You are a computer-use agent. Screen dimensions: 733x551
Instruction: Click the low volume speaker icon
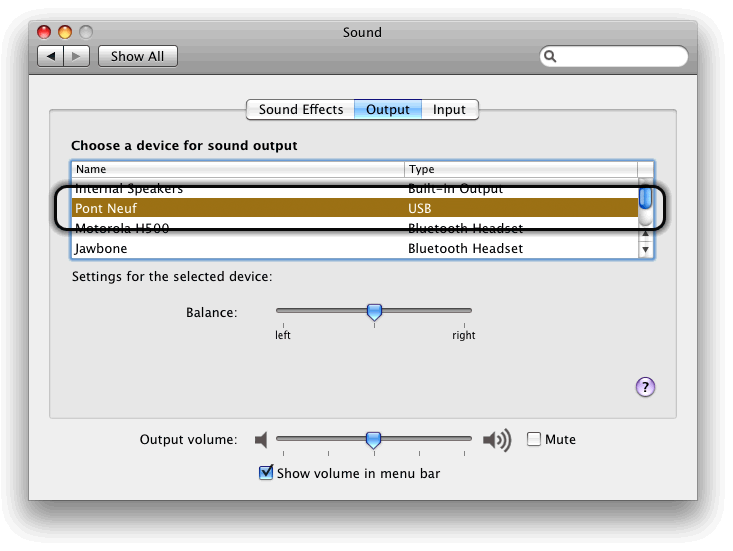coord(261,440)
